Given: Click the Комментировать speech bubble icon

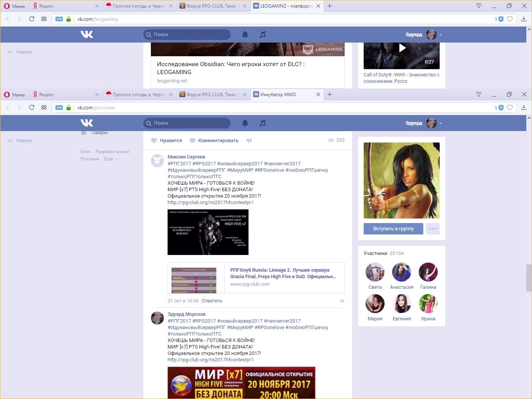Looking at the screenshot, I should [x=193, y=141].
